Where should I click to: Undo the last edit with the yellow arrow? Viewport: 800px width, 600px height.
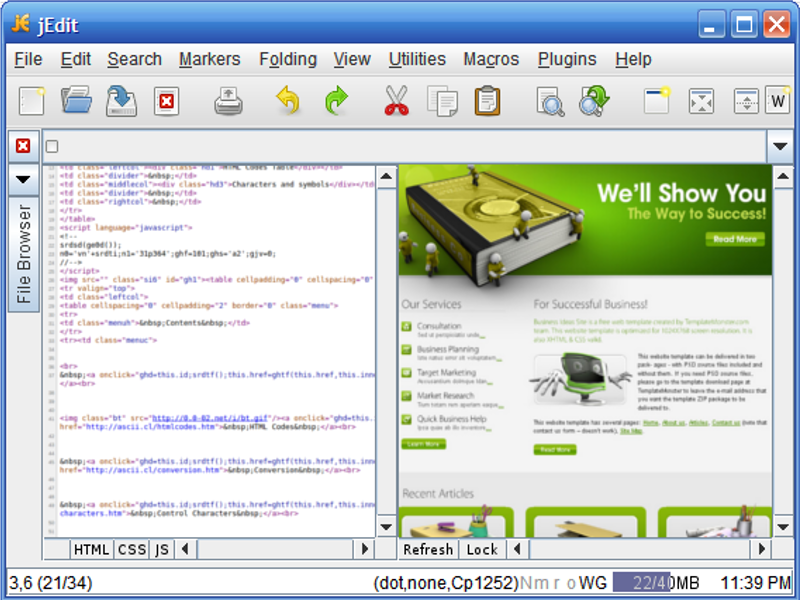(x=288, y=100)
